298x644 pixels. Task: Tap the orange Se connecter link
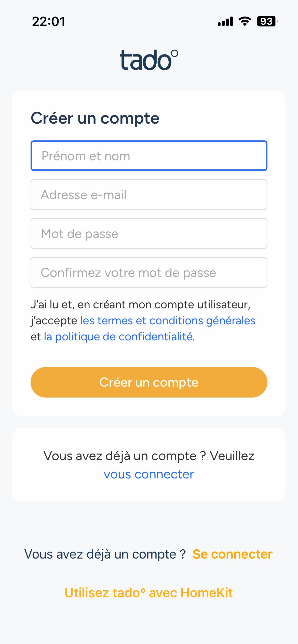pyautogui.click(x=232, y=554)
